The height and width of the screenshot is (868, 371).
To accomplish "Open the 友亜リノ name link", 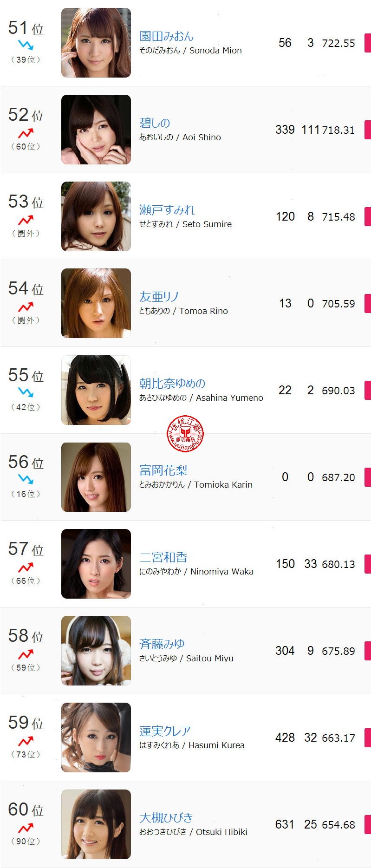I will click(159, 297).
